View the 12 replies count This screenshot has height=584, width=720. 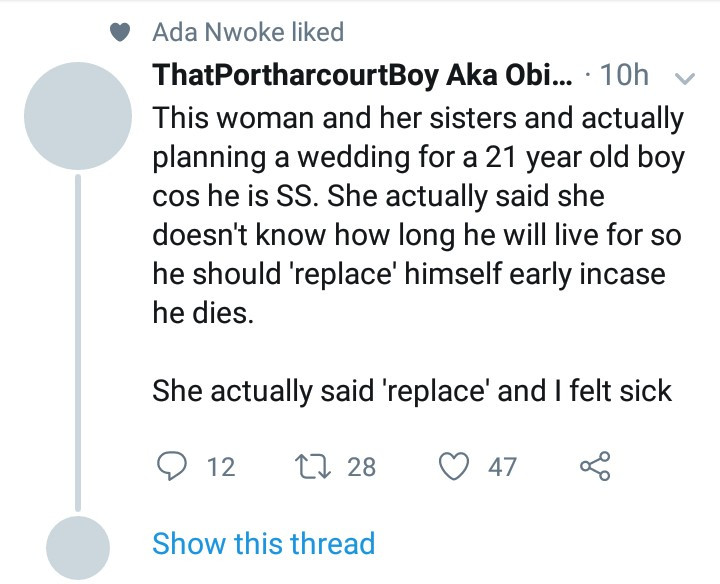[x=220, y=466]
